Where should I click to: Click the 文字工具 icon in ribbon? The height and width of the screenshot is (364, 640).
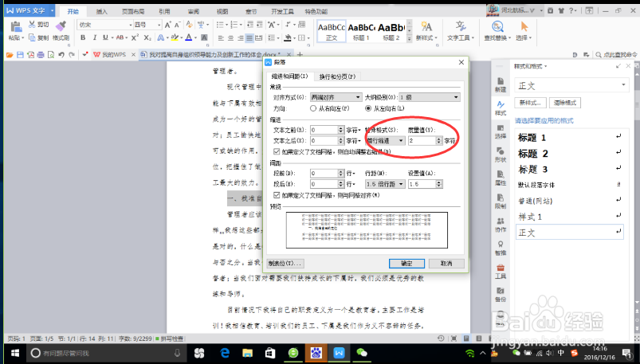461,26
